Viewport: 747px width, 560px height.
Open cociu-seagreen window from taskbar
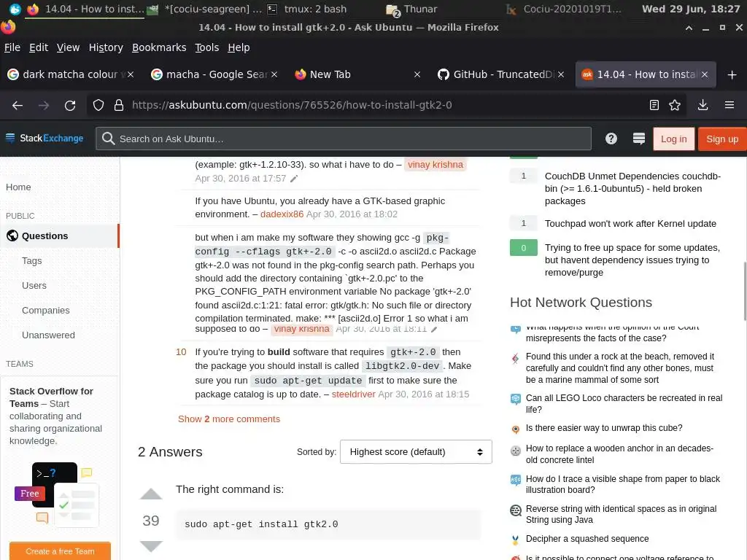click(x=205, y=9)
